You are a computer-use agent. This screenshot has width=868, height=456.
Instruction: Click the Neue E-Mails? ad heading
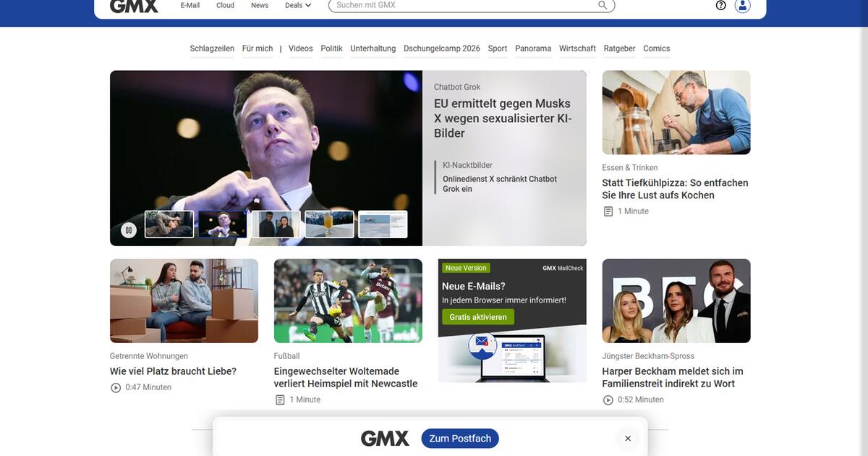[474, 287]
